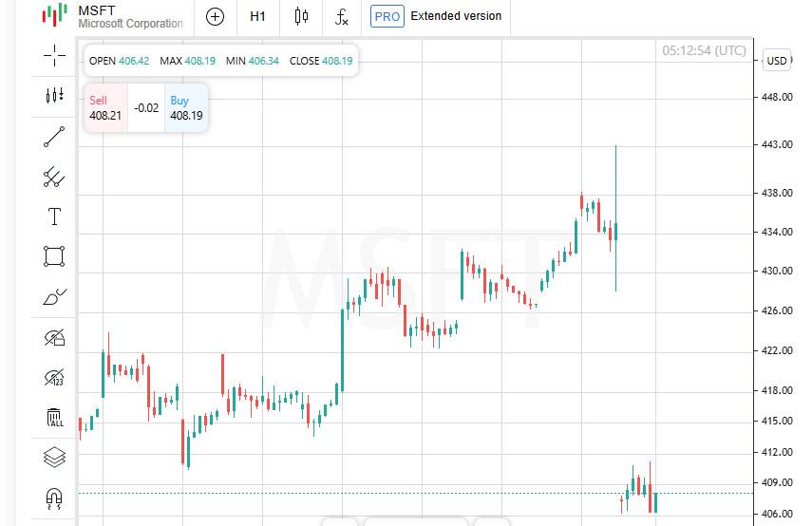Click the 406.00 price axis label
The height and width of the screenshot is (526, 812).
(x=777, y=514)
